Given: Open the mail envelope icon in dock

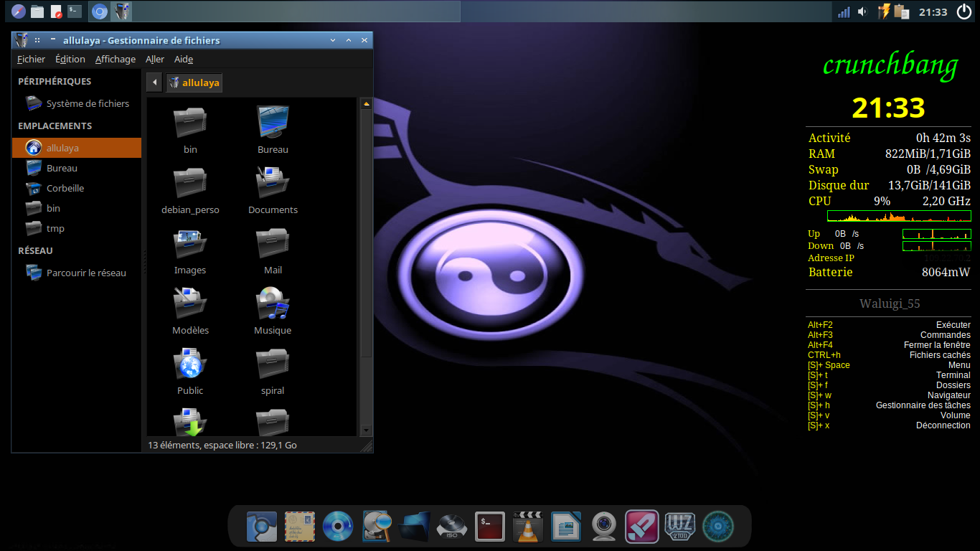Looking at the screenshot, I should point(300,527).
